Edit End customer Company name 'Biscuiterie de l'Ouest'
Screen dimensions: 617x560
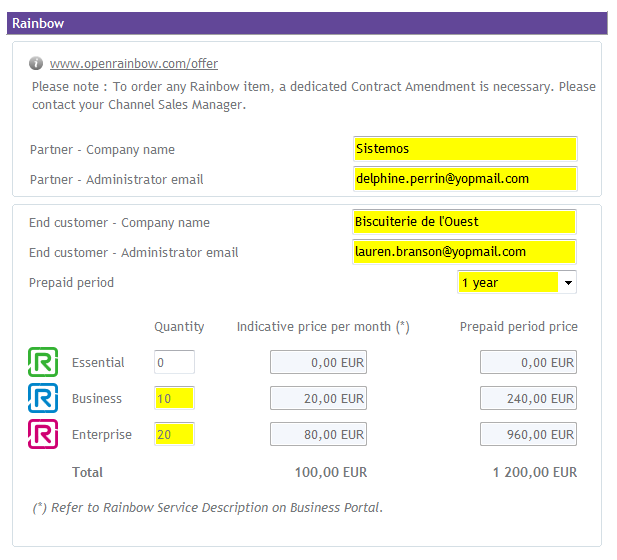tap(464, 222)
